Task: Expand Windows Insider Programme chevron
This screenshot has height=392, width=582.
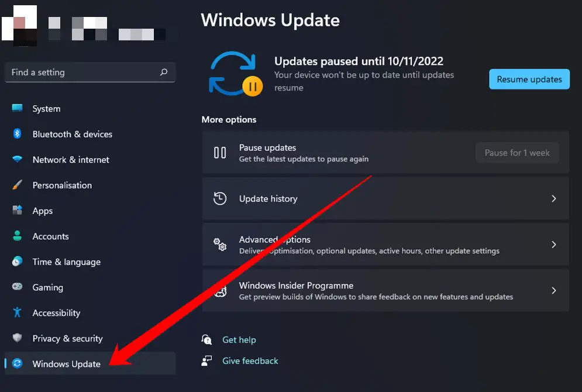Action: click(554, 290)
